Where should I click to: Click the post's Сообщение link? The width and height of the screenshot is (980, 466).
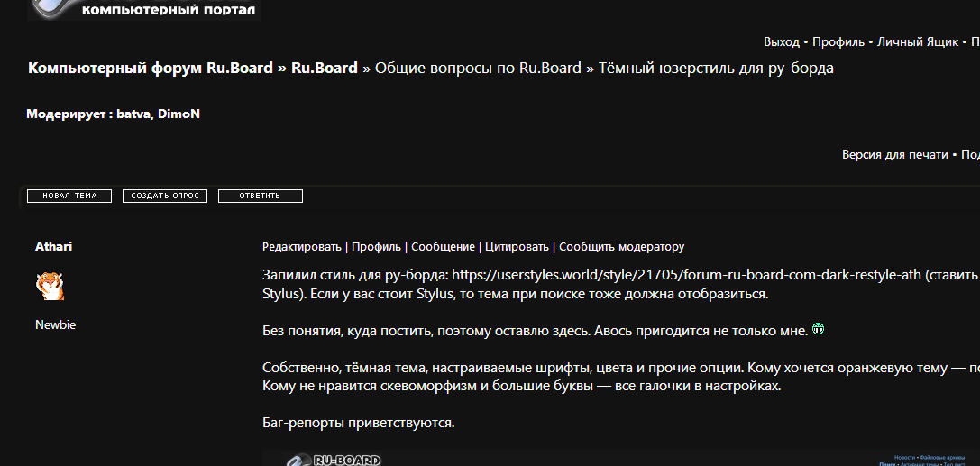tap(444, 247)
